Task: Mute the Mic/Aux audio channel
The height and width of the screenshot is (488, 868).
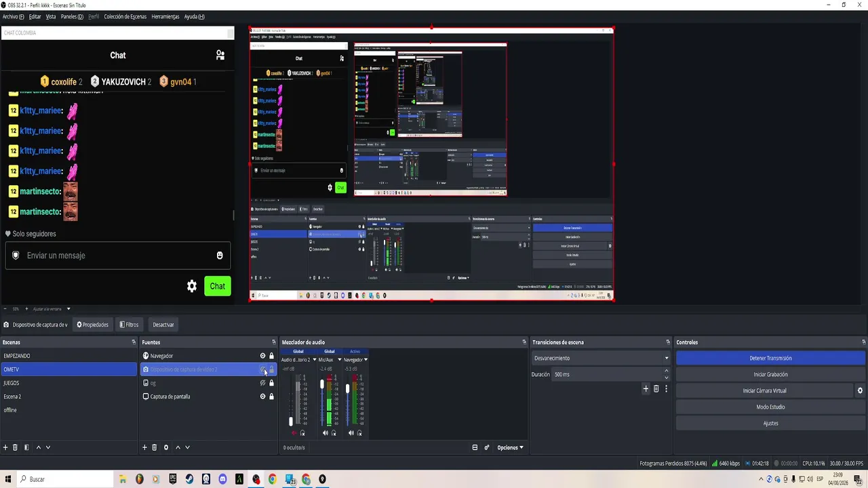Action: point(325,433)
